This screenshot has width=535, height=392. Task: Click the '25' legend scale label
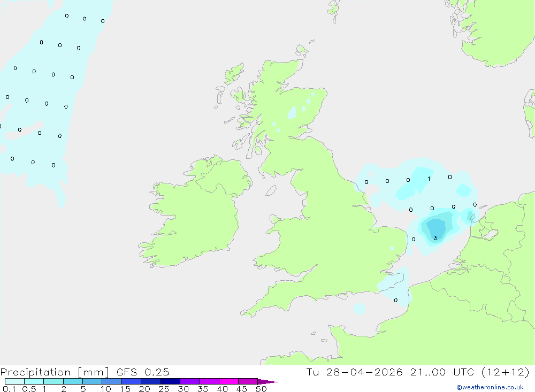tap(164, 389)
